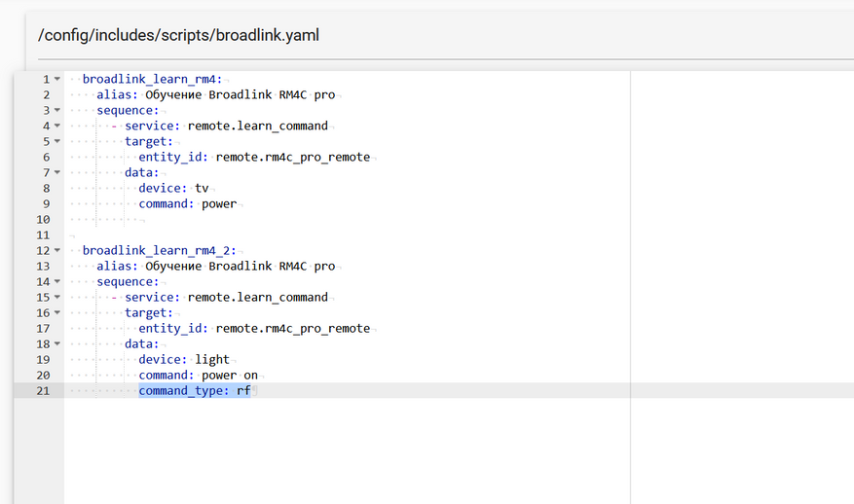Fold the service item on line 4
Viewport: 854px width, 504px height.
pyautogui.click(x=57, y=126)
